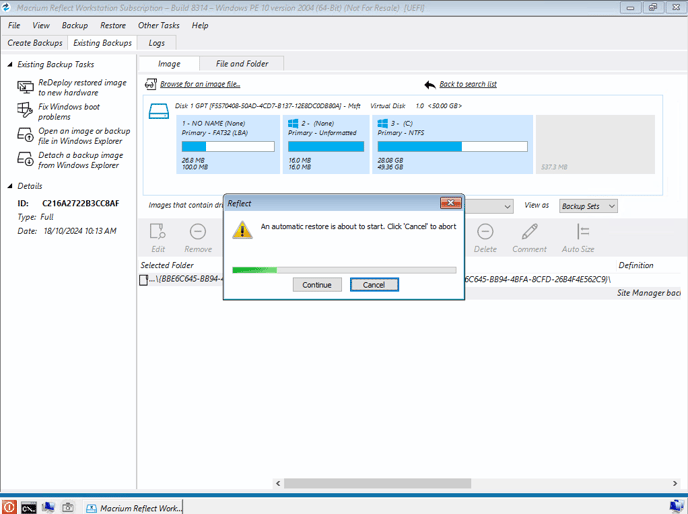
Task: Click the horizontal scrollbar thumb
Action: coord(377,483)
